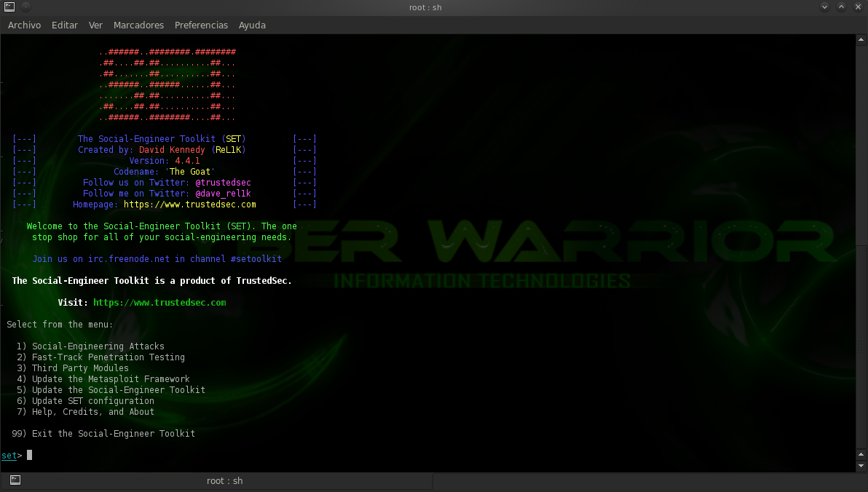Click the scroll-up arrow near the bottom right

[861, 455]
